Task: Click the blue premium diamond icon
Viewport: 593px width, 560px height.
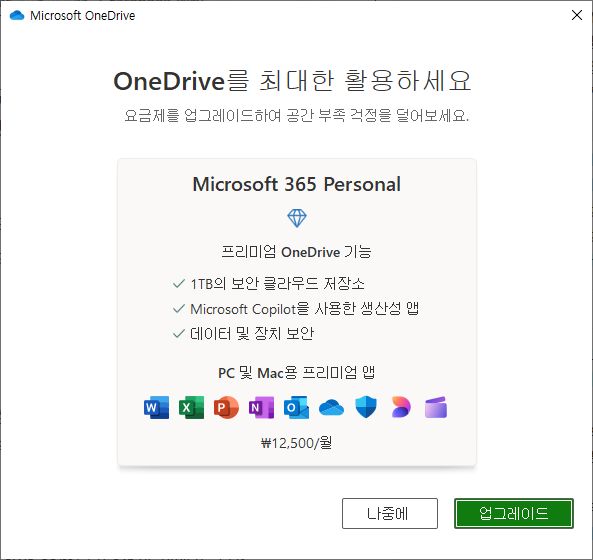Action: tap(297, 218)
